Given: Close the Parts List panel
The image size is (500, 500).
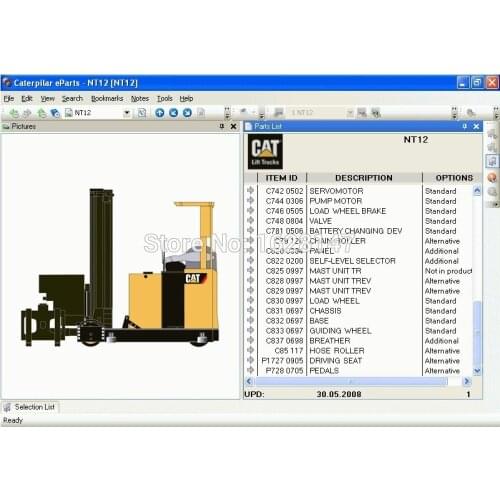Looking at the screenshot, I should click(476, 126).
